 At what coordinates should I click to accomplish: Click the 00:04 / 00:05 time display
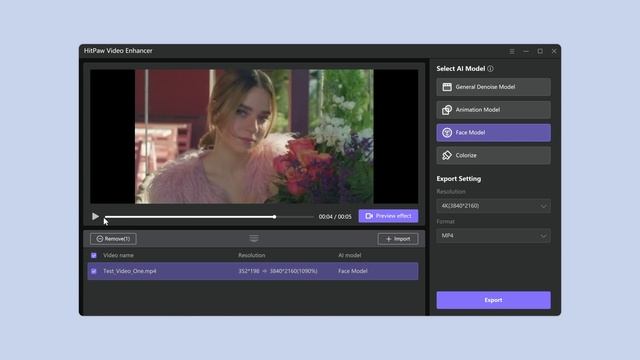pos(335,217)
